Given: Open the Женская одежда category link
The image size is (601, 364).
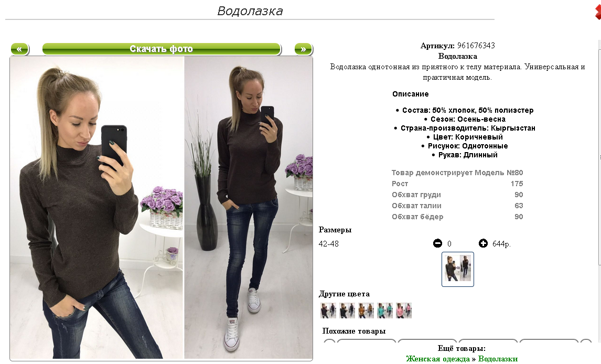Looking at the screenshot, I should tap(438, 359).
